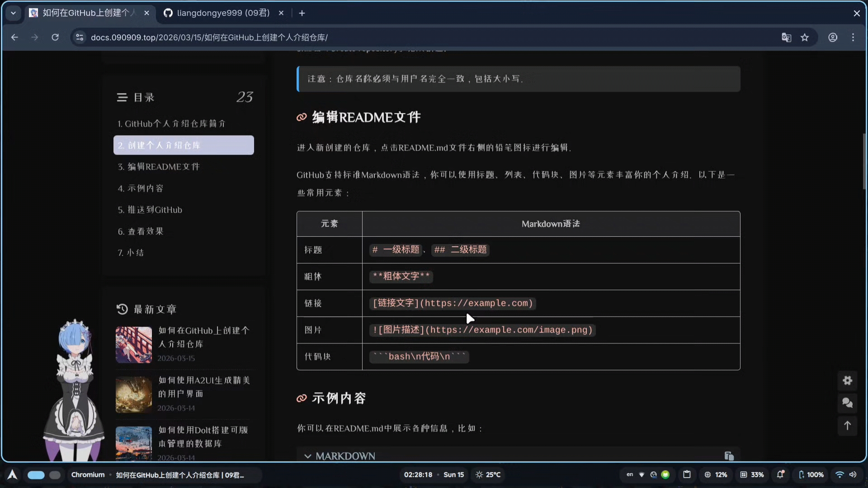The width and height of the screenshot is (868, 488).
Task: Click the copy code icon in MARKDOWN block
Action: [x=729, y=456]
